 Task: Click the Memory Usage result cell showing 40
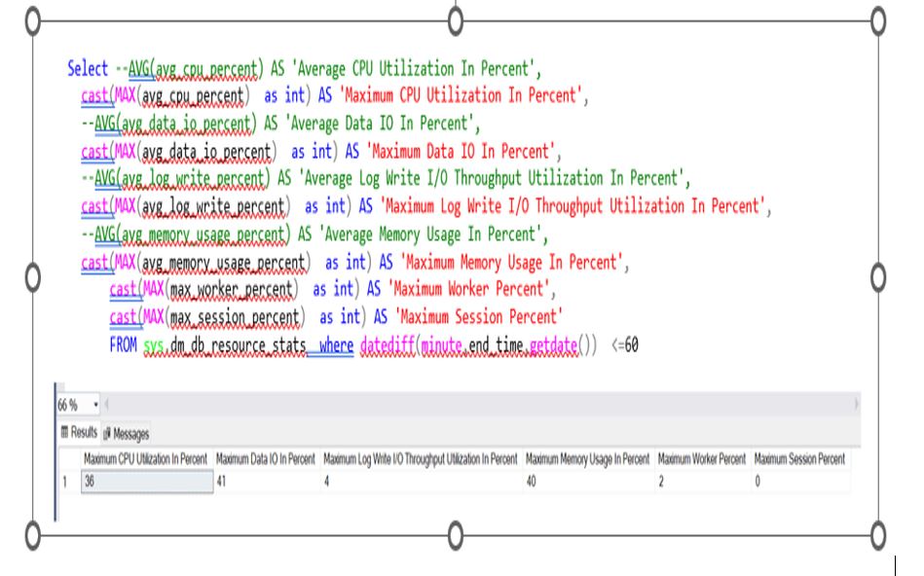[588, 482]
